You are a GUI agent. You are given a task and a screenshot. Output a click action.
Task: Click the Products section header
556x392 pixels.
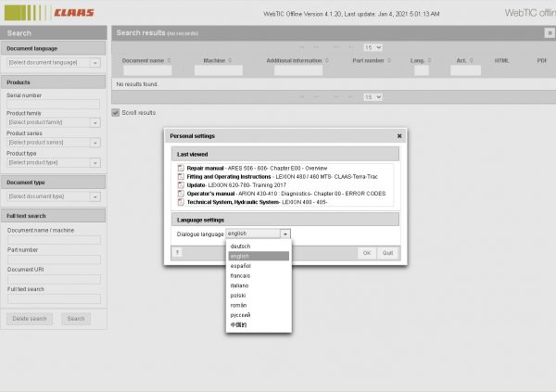(x=53, y=82)
